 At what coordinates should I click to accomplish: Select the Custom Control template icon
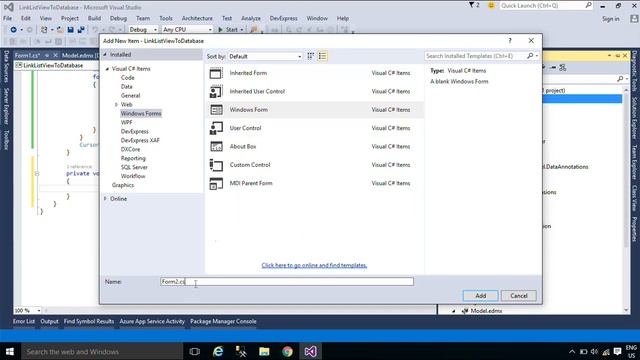[x=216, y=165]
